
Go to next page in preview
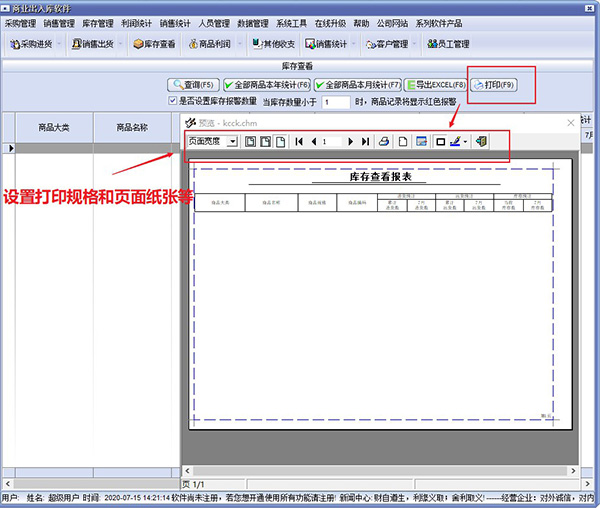tap(350, 142)
